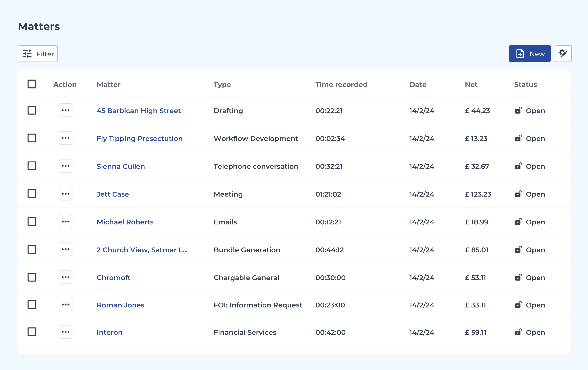Click the lock icon in 45 Barbican row

point(518,110)
